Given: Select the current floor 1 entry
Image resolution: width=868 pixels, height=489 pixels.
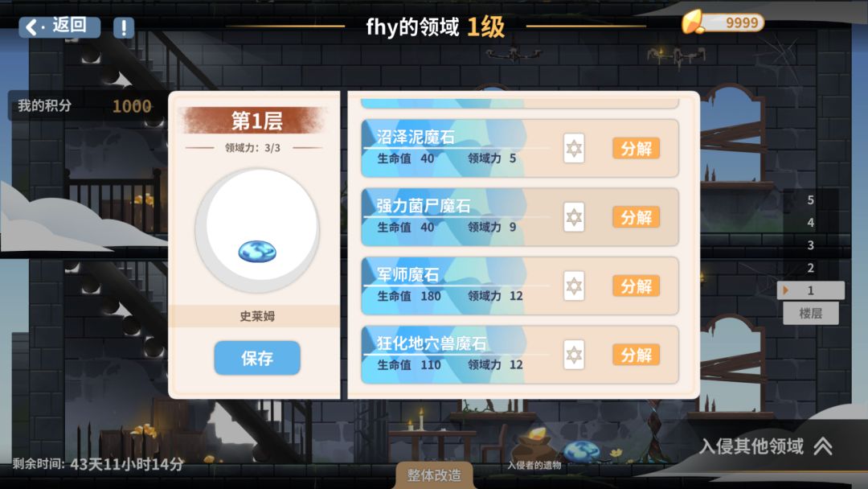Looking at the screenshot, I should [x=810, y=290].
